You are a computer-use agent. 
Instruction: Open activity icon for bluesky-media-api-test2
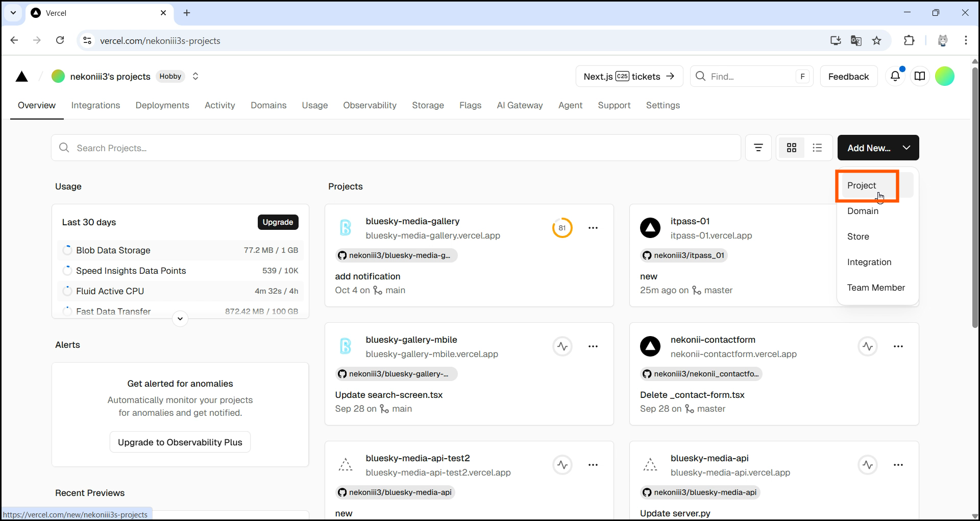pyautogui.click(x=562, y=465)
